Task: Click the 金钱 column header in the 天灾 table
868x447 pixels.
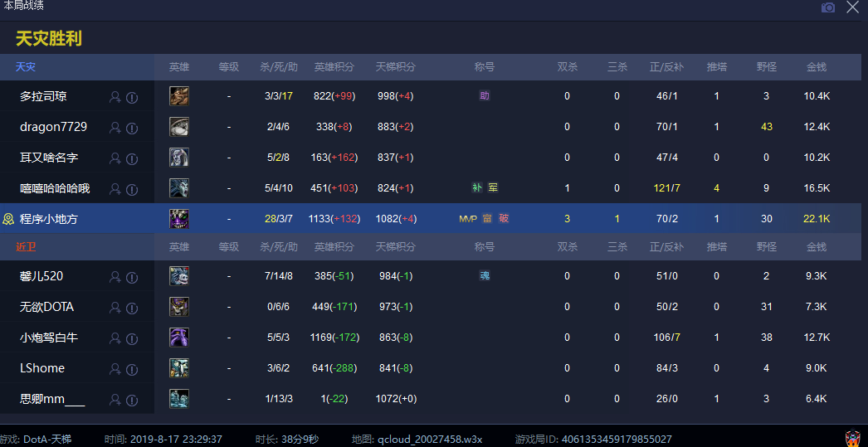Action: [817, 67]
